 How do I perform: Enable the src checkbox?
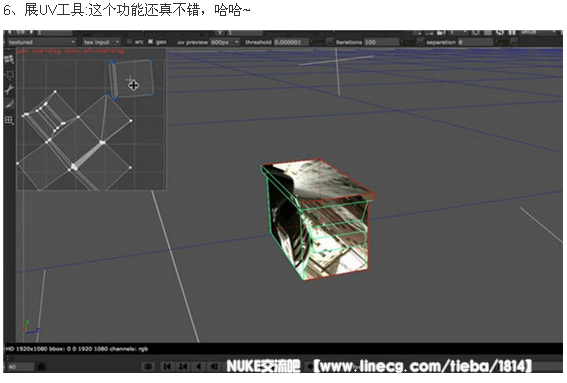(129, 42)
